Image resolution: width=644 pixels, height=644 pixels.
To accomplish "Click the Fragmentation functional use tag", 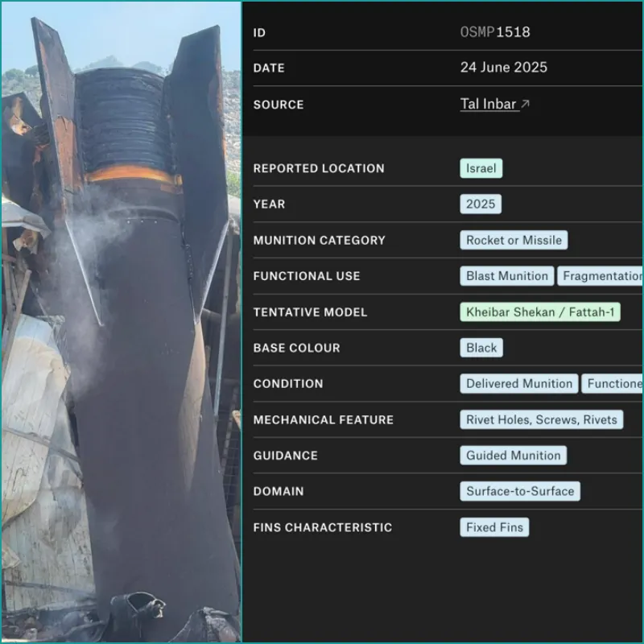I will pyautogui.click(x=600, y=276).
